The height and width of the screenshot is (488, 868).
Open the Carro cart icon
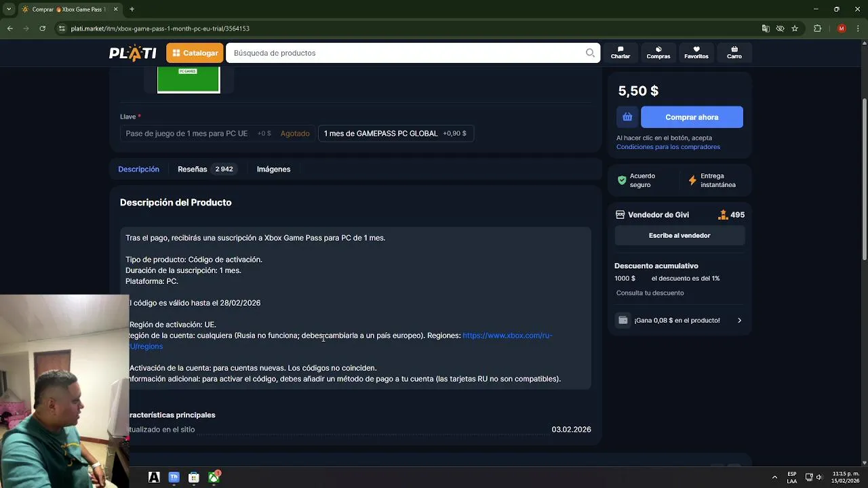[734, 53]
